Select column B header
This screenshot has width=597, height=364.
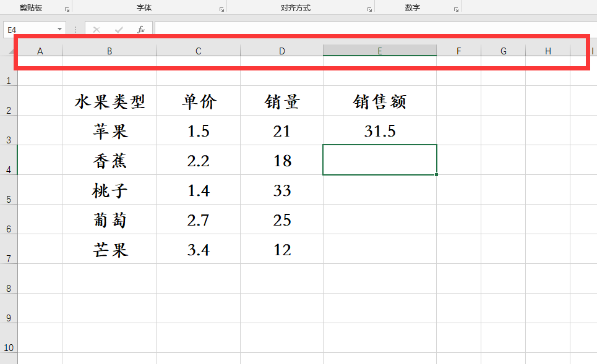pyautogui.click(x=110, y=51)
